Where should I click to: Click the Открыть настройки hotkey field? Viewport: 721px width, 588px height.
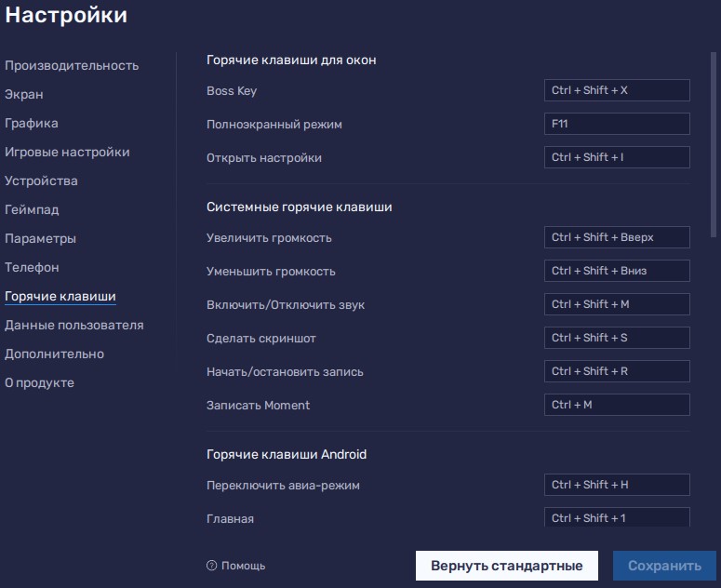(x=617, y=157)
